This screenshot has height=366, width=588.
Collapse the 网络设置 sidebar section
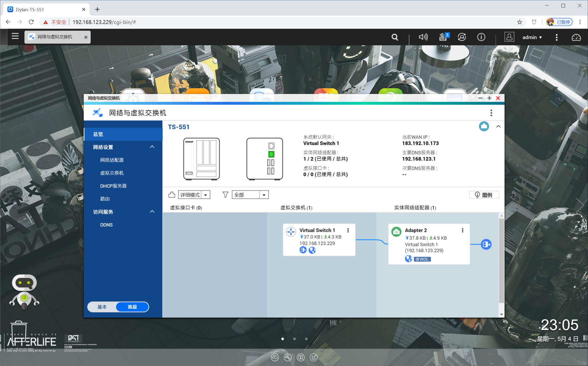tap(152, 147)
